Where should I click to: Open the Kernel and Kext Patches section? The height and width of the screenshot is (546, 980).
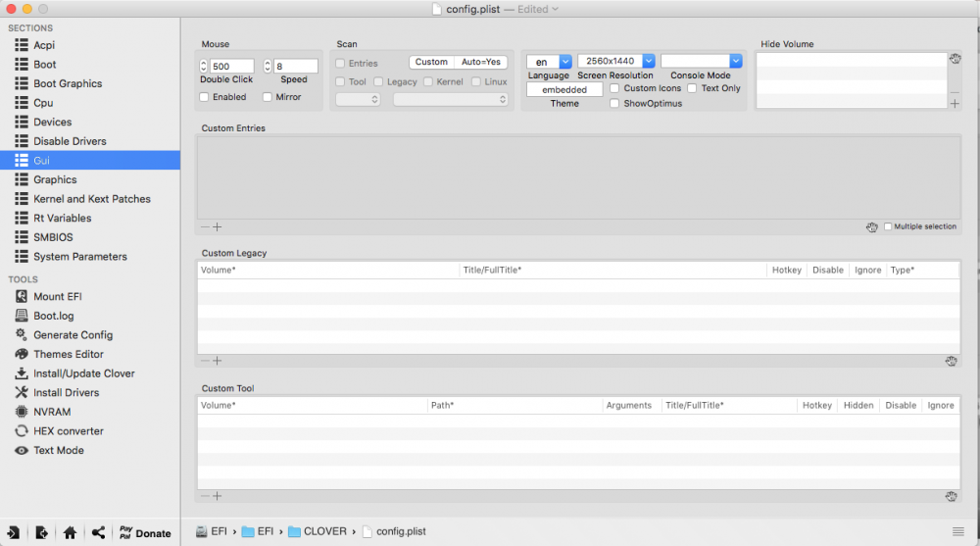click(82, 199)
